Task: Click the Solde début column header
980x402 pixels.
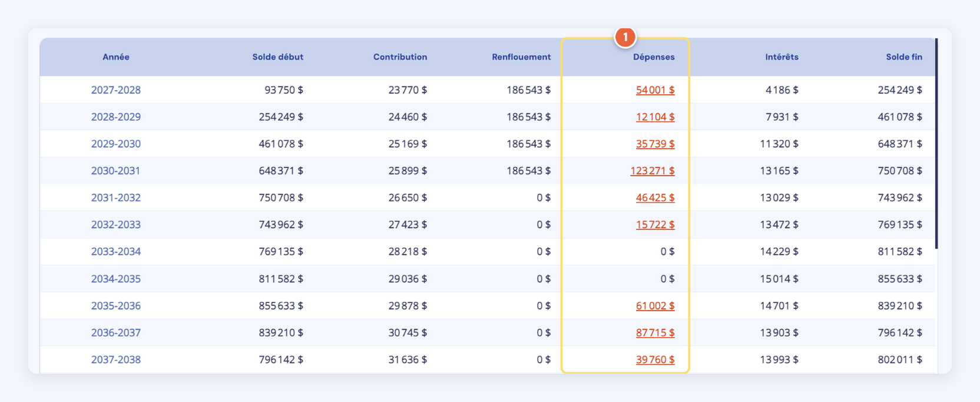Action: (278, 57)
